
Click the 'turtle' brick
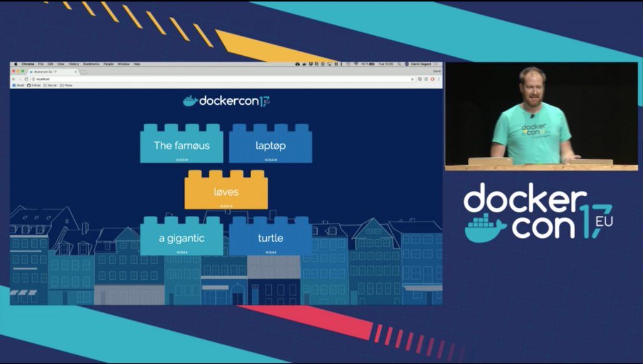(x=271, y=236)
